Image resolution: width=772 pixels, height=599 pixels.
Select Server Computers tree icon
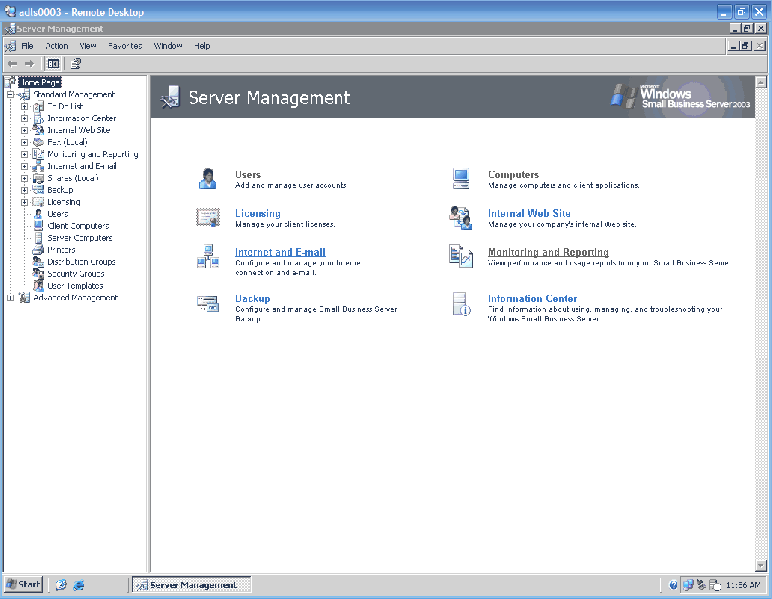[x=38, y=238]
